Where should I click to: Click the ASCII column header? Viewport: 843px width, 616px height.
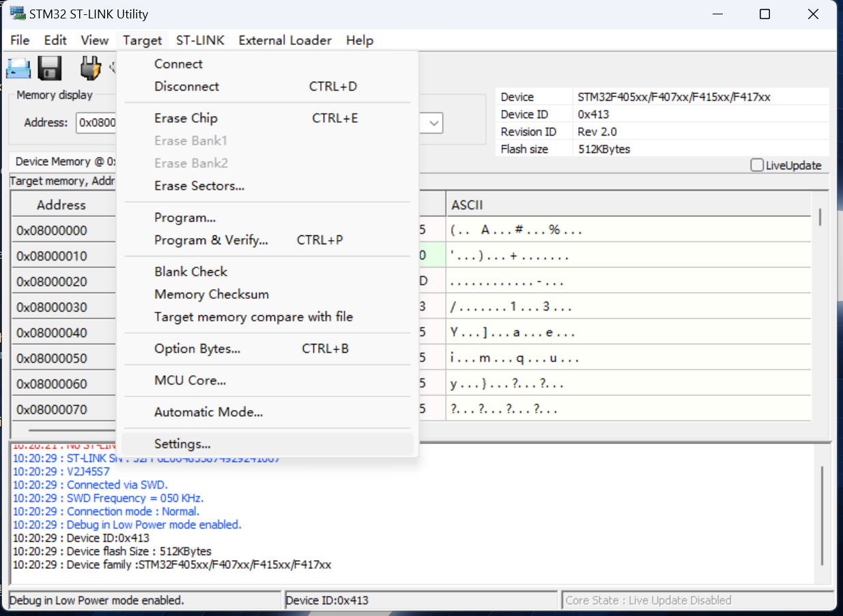[x=628, y=205]
